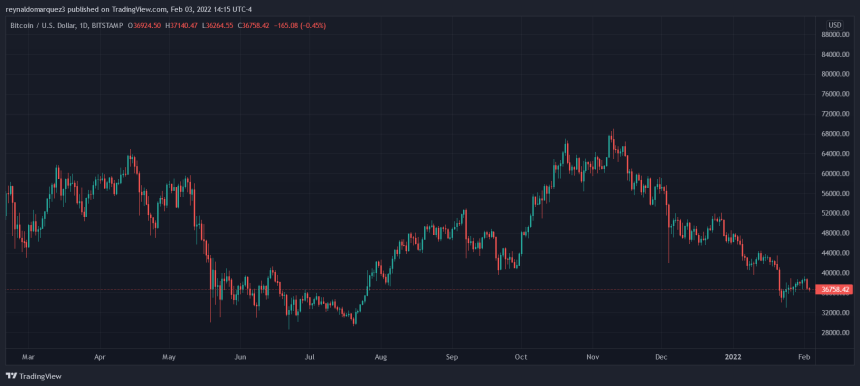Click the open value O36924.50
Screen dimensions: 860x386
(144, 25)
